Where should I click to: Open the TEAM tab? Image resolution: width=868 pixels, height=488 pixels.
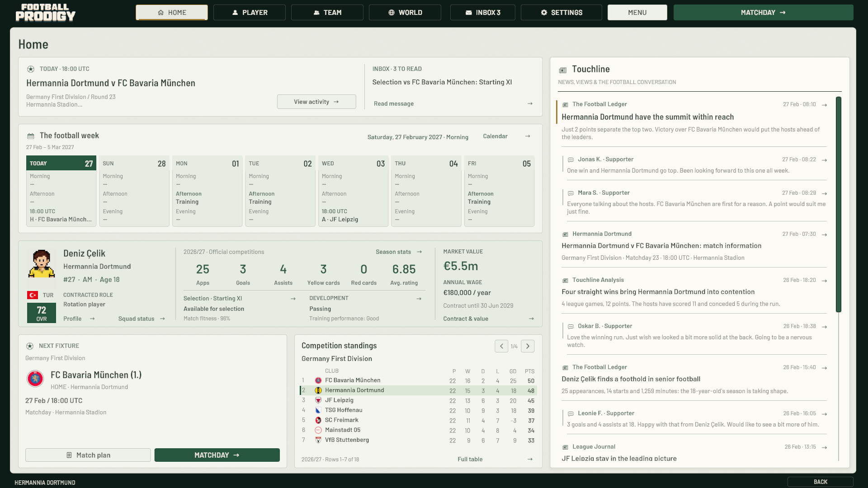point(327,13)
